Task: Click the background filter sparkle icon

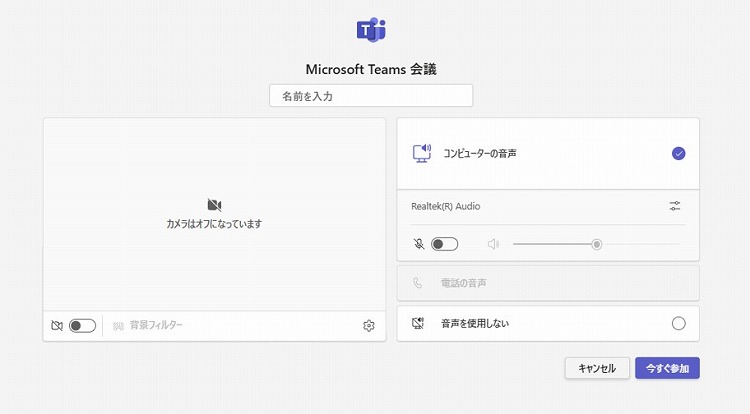Action: point(118,326)
